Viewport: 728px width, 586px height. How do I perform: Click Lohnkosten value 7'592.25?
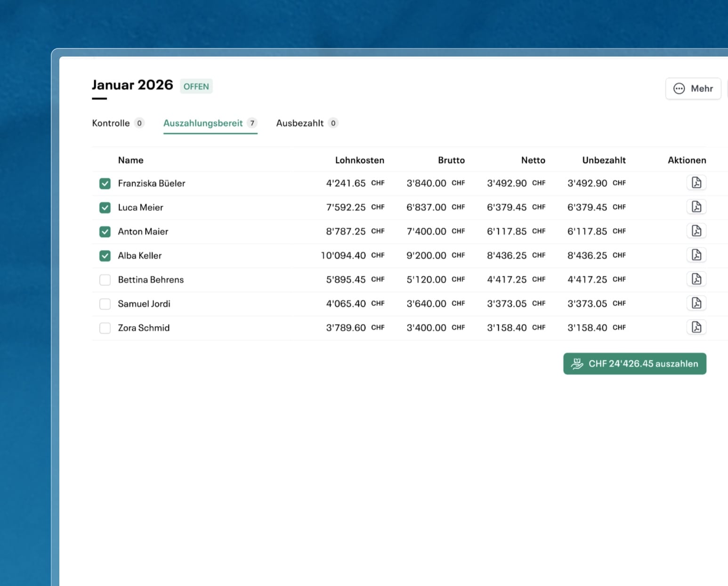pyautogui.click(x=346, y=207)
